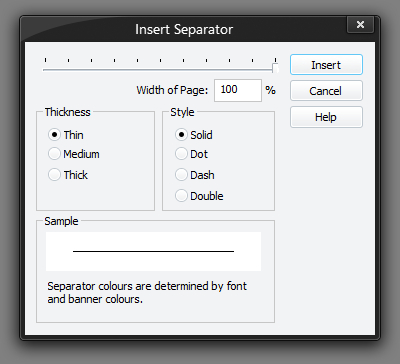Close the Insert Separator window

coord(360,24)
